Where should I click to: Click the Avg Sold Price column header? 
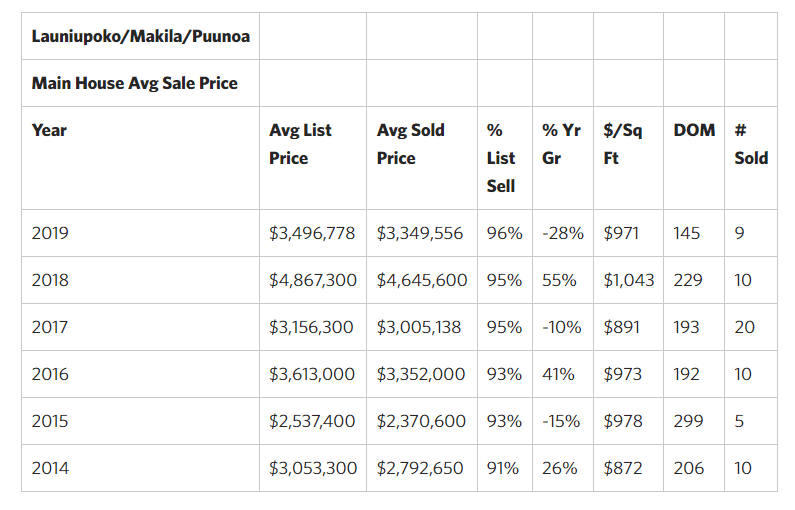(x=410, y=144)
